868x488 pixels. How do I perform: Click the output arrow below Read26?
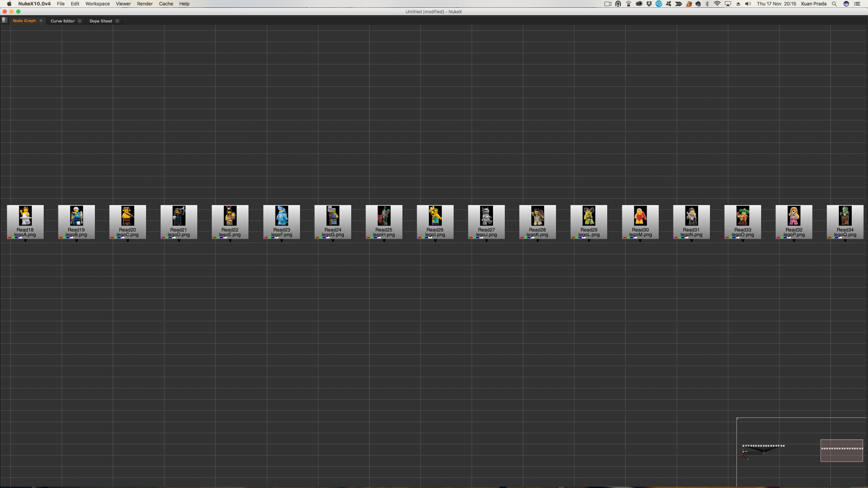coord(435,241)
